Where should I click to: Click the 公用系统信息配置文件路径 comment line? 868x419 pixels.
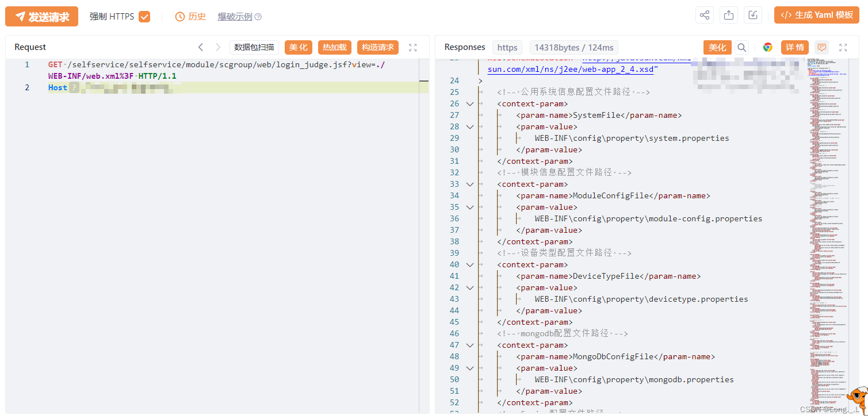point(573,92)
